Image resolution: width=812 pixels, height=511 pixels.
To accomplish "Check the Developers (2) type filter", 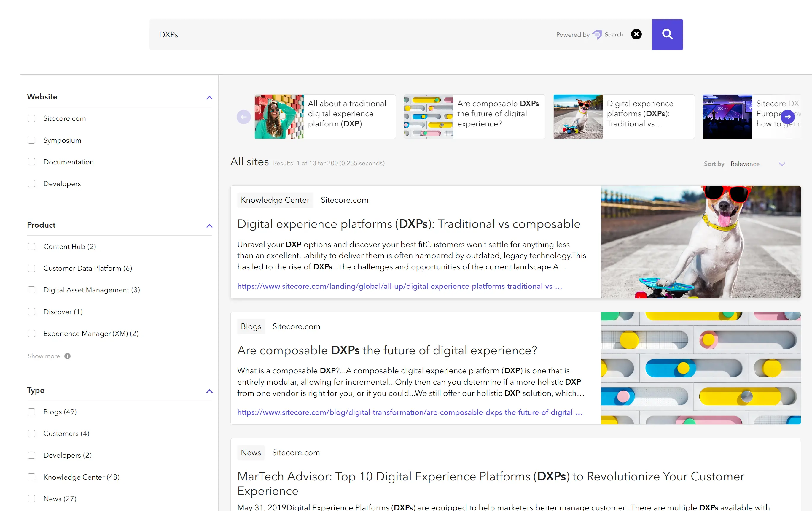I will click(31, 455).
